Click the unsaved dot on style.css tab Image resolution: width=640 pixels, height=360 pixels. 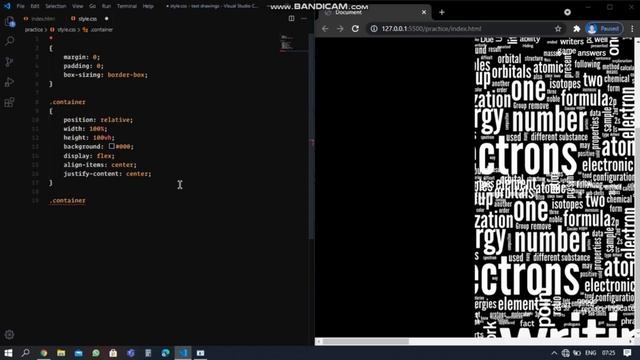pos(107,19)
